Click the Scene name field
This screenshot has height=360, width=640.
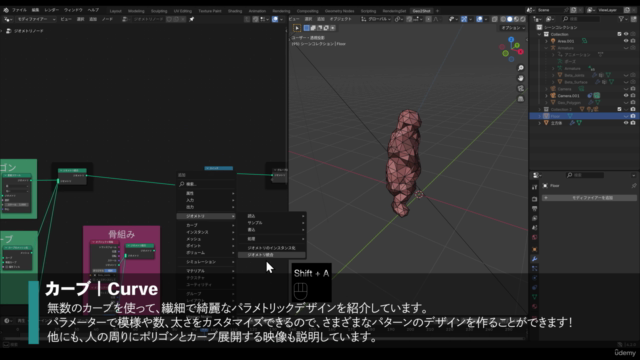tap(552, 10)
